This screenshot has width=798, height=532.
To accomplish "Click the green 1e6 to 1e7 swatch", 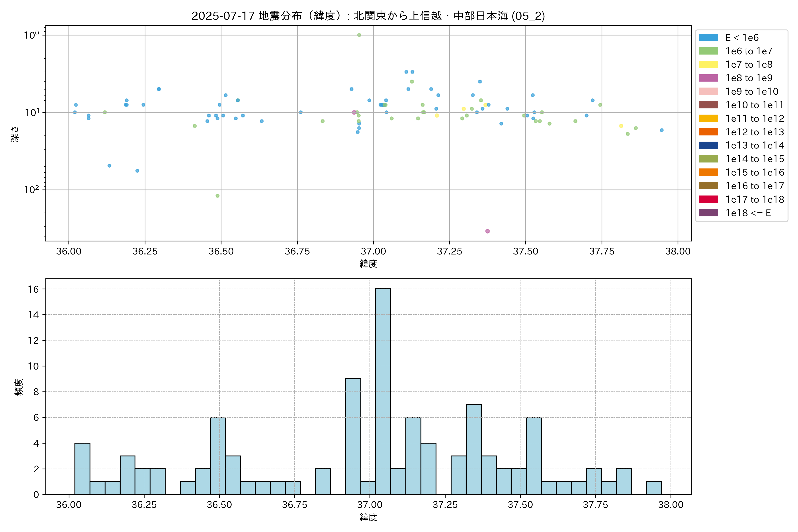I will pos(708,51).
